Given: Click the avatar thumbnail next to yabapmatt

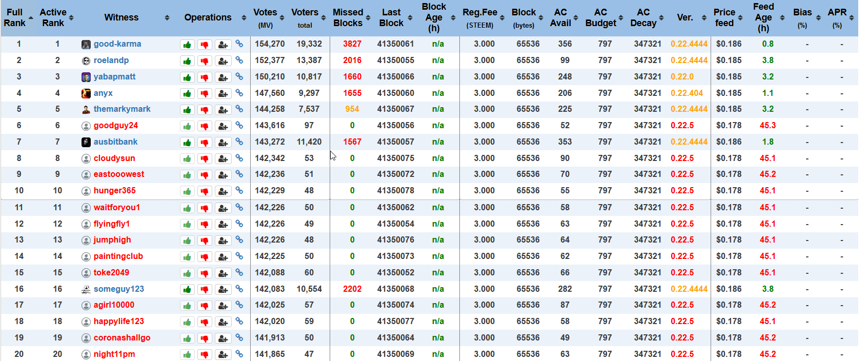Looking at the screenshot, I should [86, 77].
